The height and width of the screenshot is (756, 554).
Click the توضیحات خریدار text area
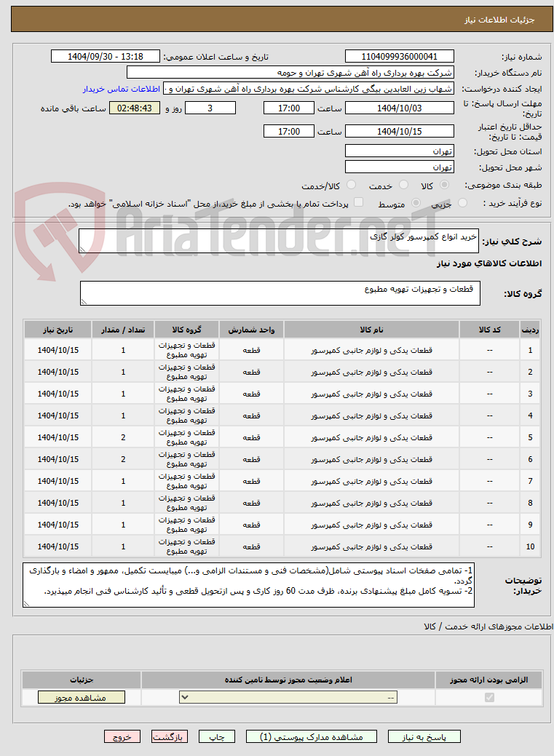[248, 585]
